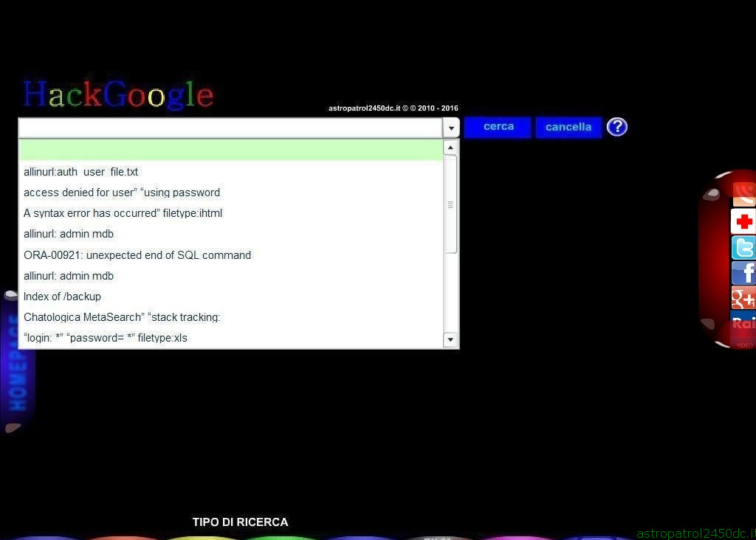
Task: Select "allinurl:auth user file.txt" from the list
Action: click(230, 172)
